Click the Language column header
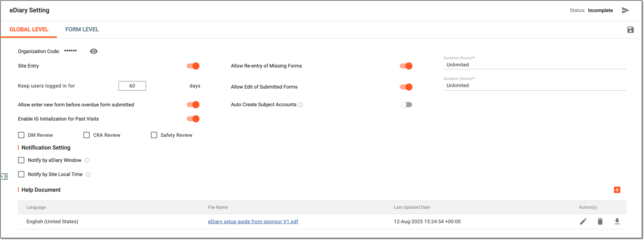Image resolution: width=644 pixels, height=240 pixels. point(36,207)
